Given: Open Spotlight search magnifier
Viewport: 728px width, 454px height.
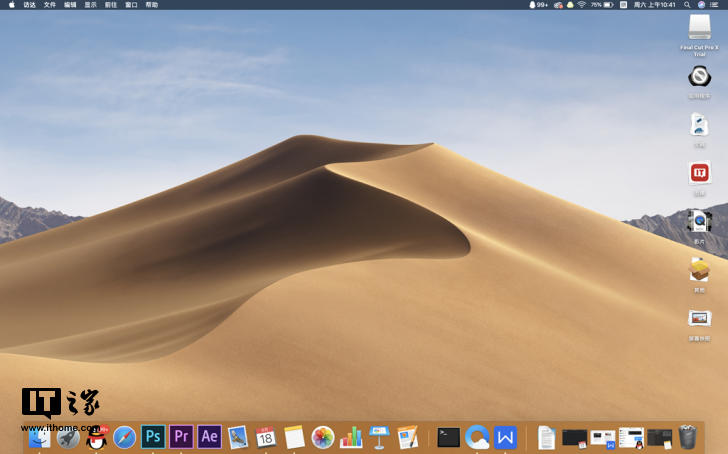Looking at the screenshot, I should [x=687, y=5].
